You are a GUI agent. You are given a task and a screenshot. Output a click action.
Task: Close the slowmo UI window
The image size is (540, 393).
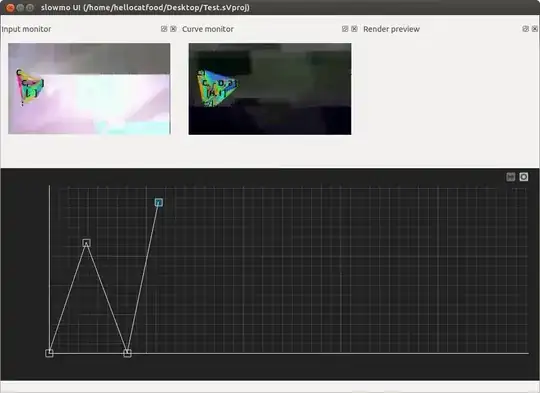10,7
